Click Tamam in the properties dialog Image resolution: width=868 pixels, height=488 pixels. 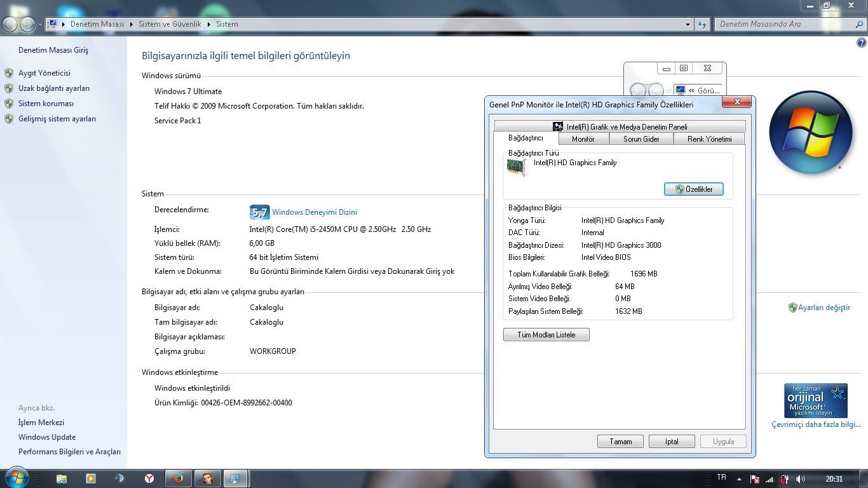coord(621,442)
